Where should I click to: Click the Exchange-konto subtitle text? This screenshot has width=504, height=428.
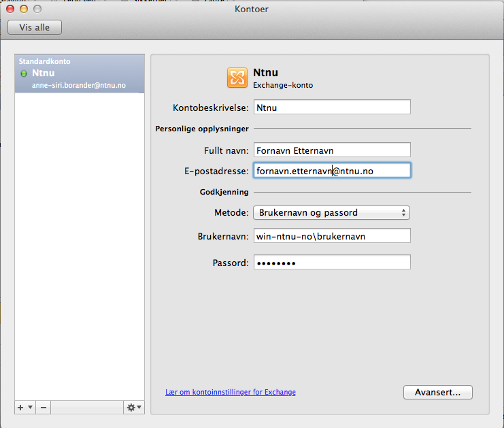point(283,85)
